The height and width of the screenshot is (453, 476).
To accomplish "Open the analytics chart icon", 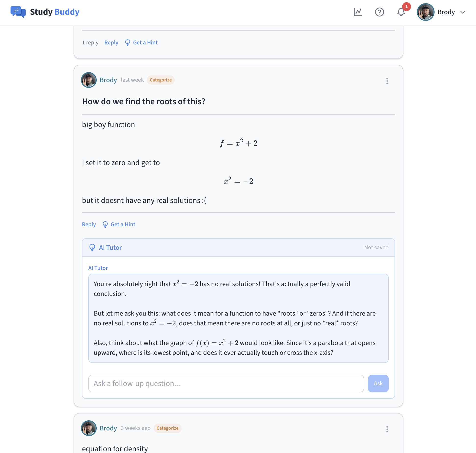I will pos(358,12).
